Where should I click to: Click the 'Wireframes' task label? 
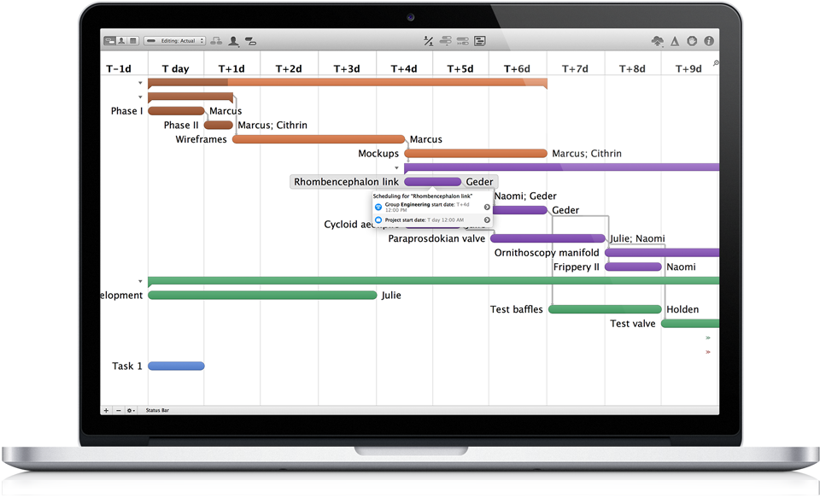tap(201, 139)
